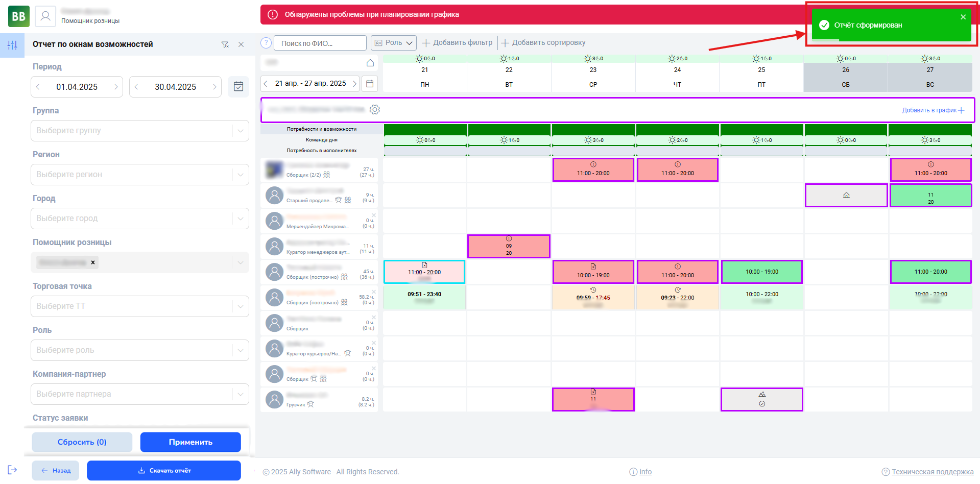Click the 'Поиск по ФИО' search field

click(320, 43)
